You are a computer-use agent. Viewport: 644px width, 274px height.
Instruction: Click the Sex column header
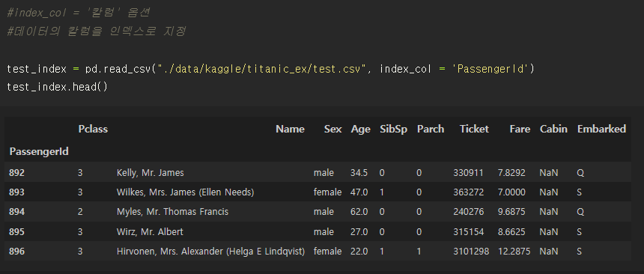point(332,129)
